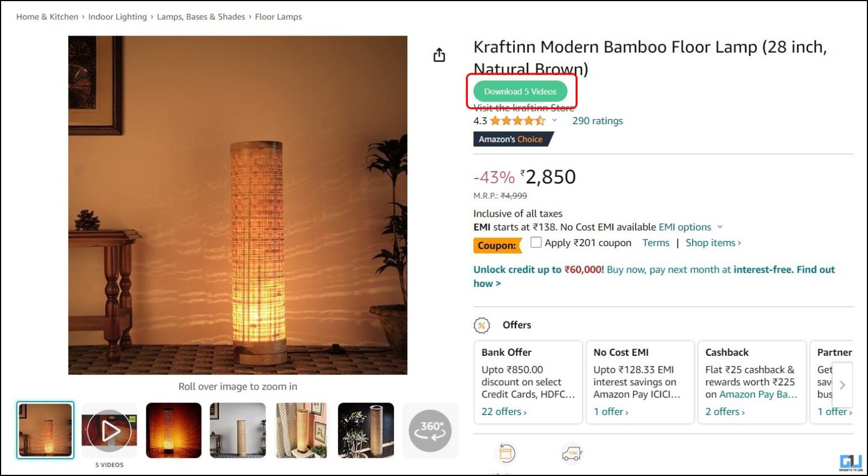Screen dimensions: 868x476
Task: Click the Offers percent badge icon
Action: point(481,325)
